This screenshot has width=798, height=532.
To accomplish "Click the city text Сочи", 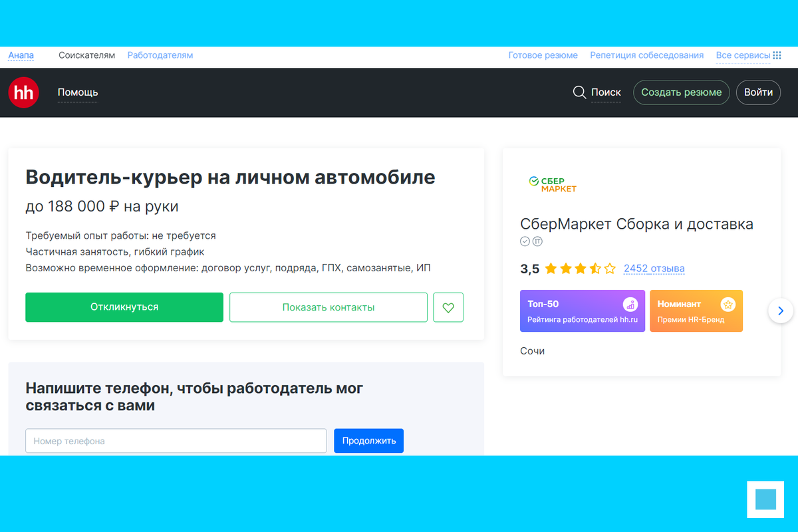I will click(x=533, y=350).
